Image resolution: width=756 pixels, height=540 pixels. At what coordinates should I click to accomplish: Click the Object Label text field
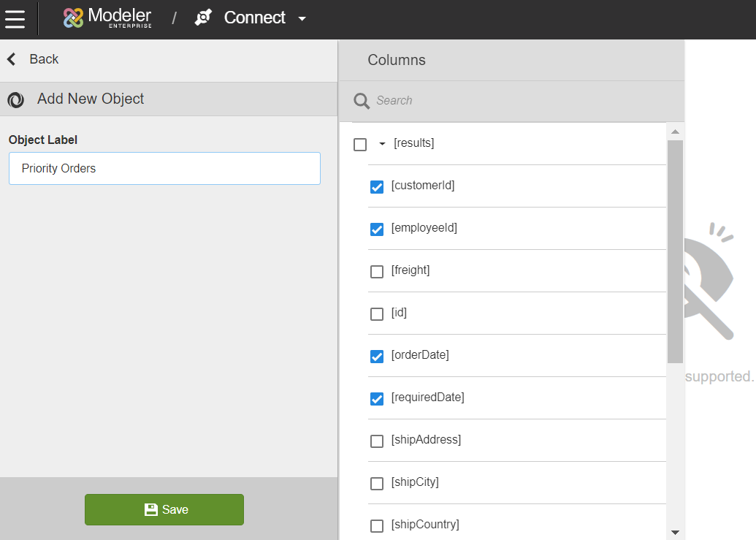(x=164, y=169)
